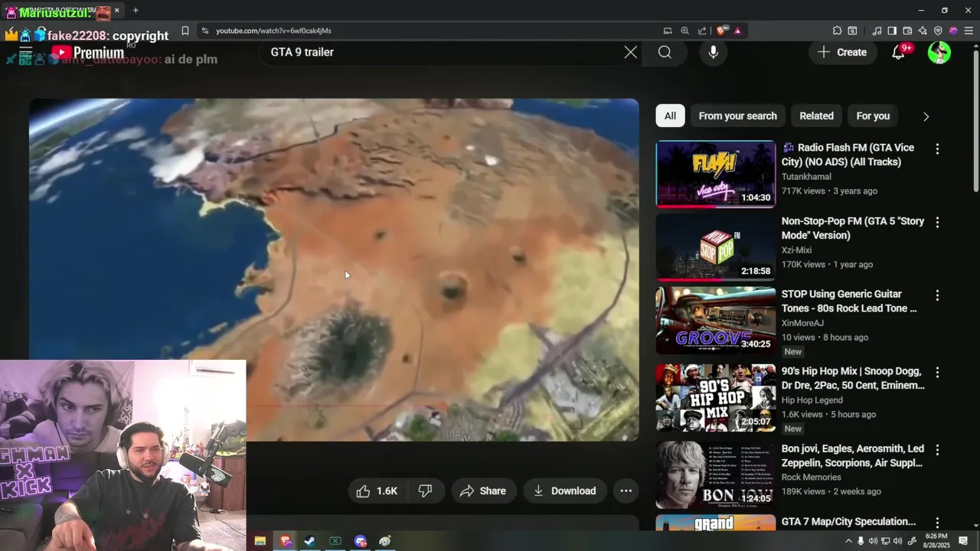Open options menu for 90's Hip Hop Mix
Viewport: 980px width, 551px height.
coord(937,373)
